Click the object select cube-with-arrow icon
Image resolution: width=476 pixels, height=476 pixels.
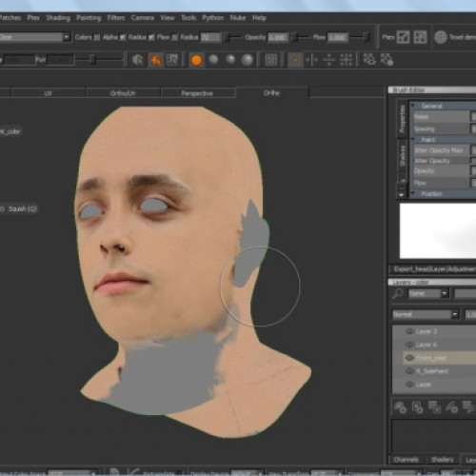point(138,60)
